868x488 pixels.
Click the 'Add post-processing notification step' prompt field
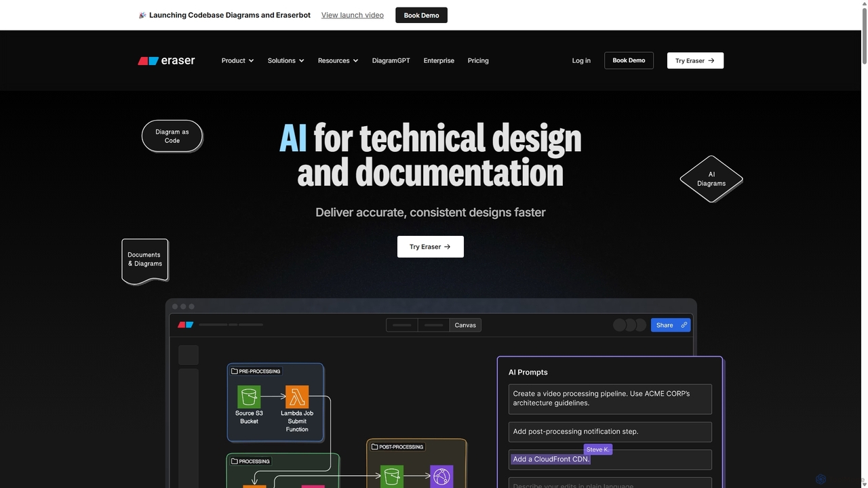click(x=610, y=432)
